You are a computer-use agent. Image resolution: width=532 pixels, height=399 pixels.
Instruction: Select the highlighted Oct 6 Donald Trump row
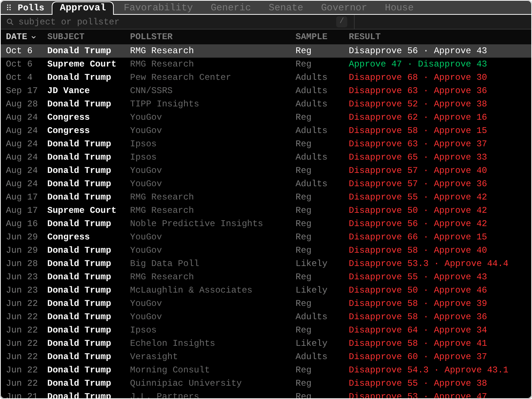(x=266, y=51)
